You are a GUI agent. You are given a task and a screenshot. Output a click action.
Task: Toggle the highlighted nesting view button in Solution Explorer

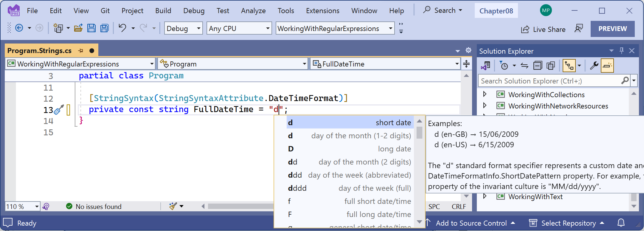pyautogui.click(x=569, y=66)
